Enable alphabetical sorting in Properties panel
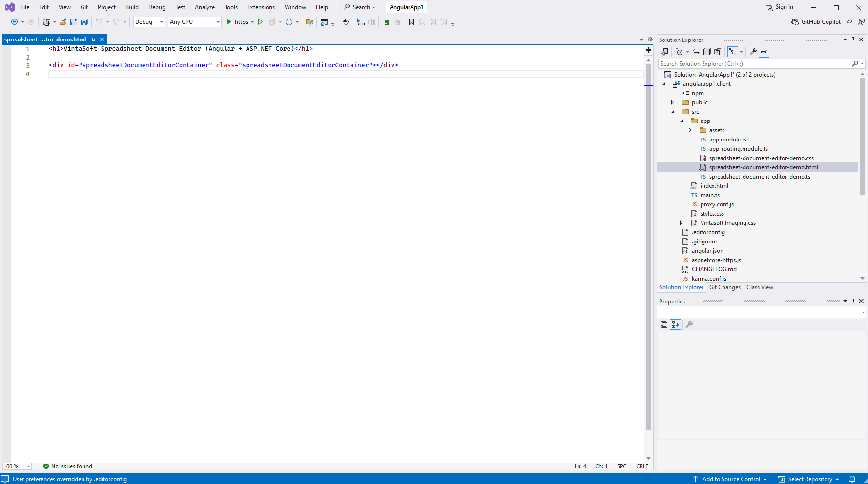868x484 pixels. point(675,324)
